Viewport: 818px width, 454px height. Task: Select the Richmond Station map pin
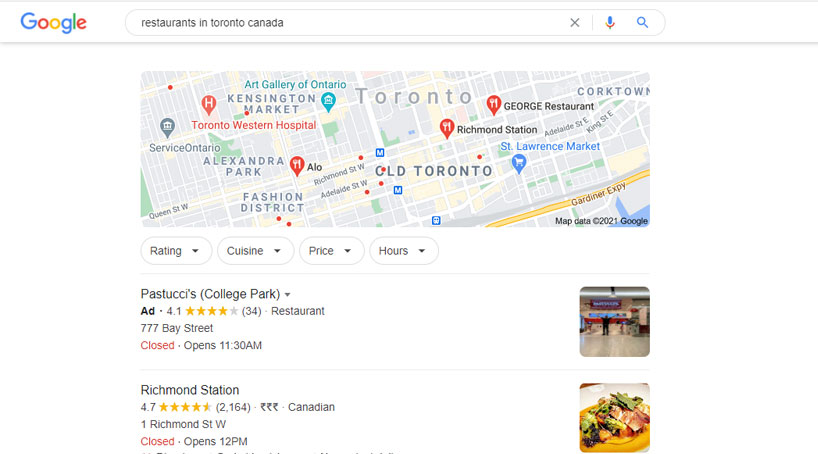point(447,128)
